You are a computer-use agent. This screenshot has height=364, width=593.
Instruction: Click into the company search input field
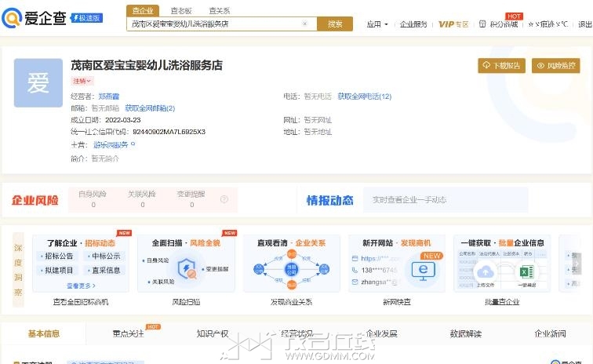[212, 24]
